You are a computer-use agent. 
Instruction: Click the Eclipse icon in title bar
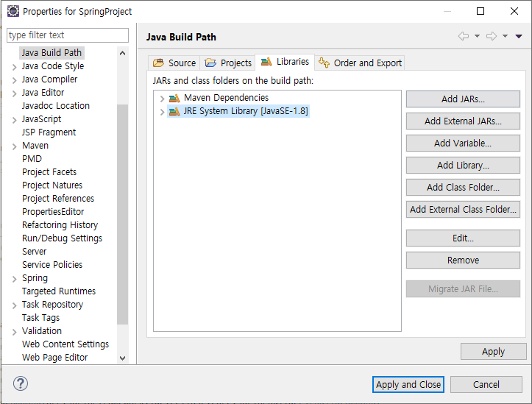(x=13, y=11)
